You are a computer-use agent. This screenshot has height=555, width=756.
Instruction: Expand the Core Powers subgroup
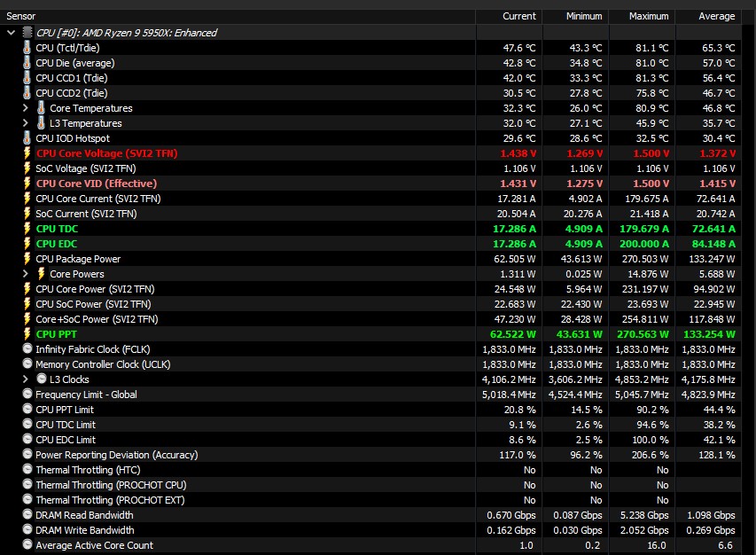26,274
